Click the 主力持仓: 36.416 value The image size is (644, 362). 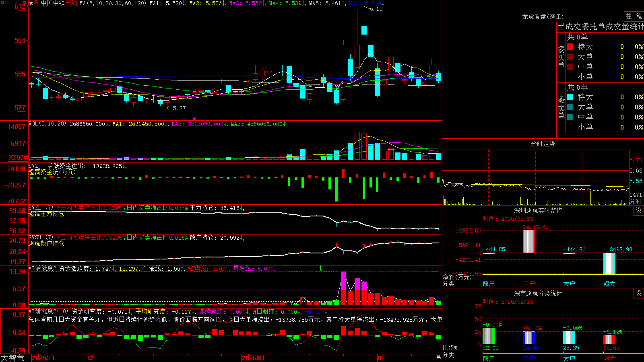tap(217, 208)
